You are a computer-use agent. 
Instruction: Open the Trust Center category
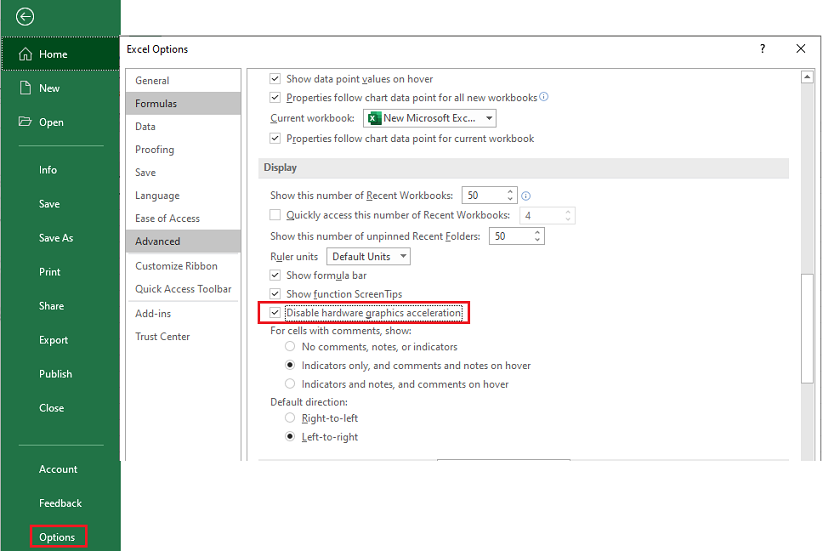(183, 336)
